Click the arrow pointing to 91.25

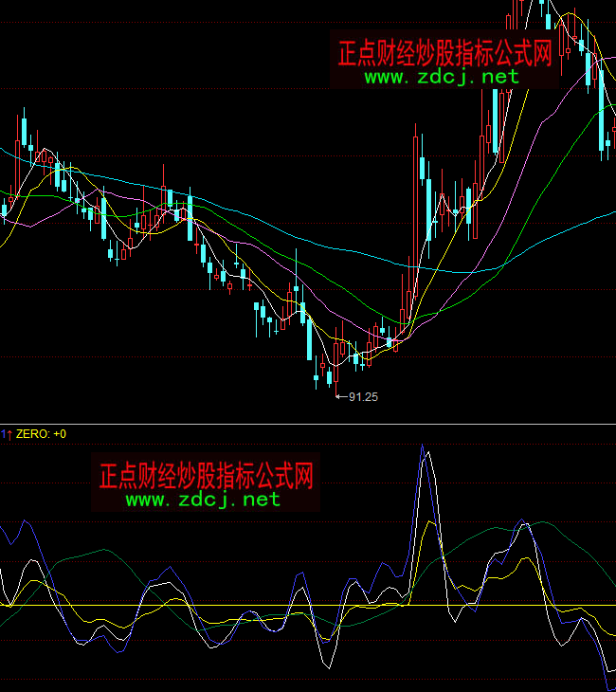tap(341, 397)
